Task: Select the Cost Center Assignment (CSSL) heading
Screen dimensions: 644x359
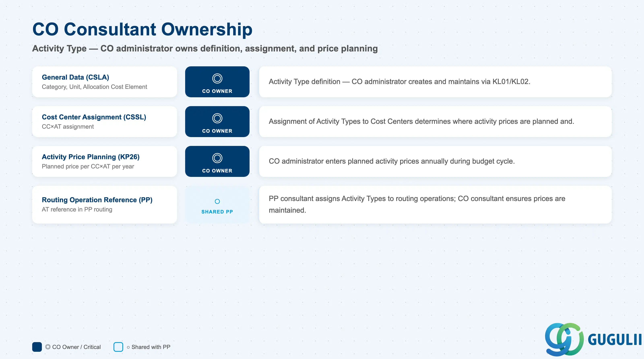Action: point(94,117)
